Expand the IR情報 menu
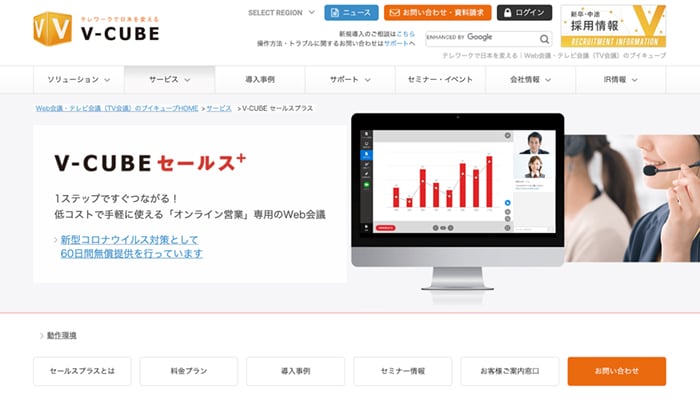Screen dimensions: 700x407 (621, 79)
